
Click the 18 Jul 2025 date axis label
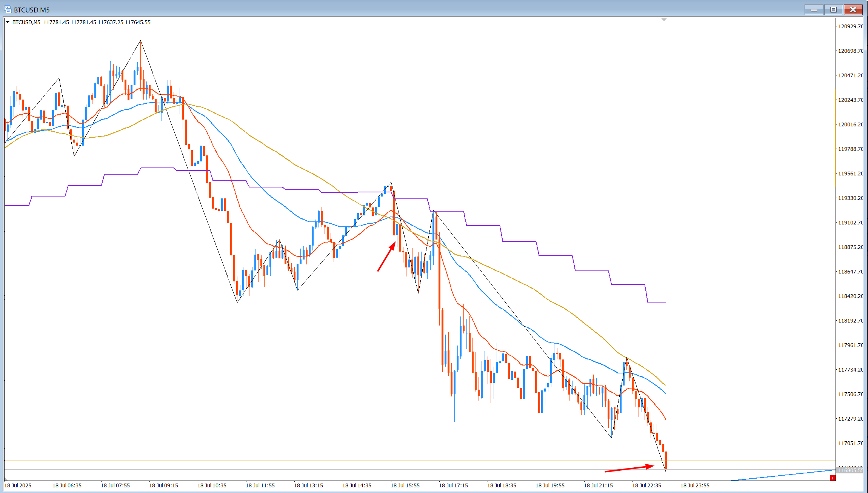tap(18, 485)
